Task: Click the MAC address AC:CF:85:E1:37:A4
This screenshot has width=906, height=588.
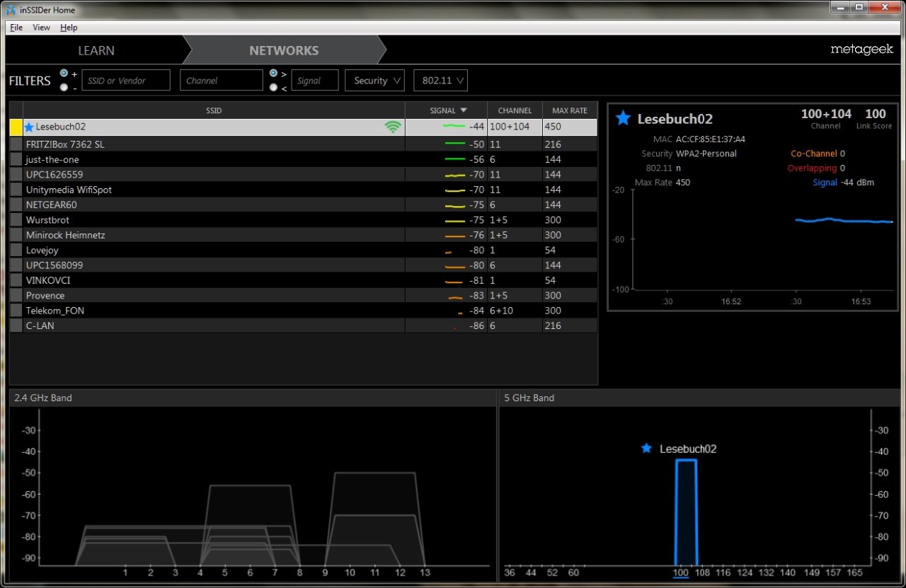Action: (710, 139)
